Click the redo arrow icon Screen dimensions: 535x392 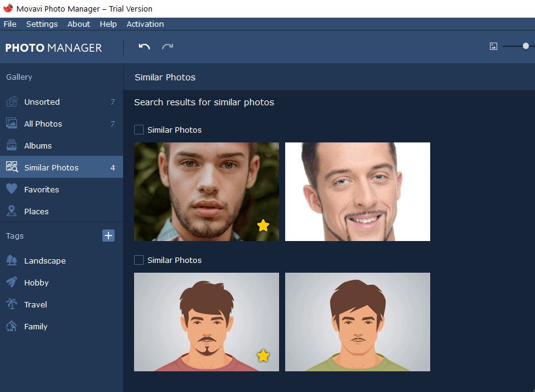(x=168, y=47)
